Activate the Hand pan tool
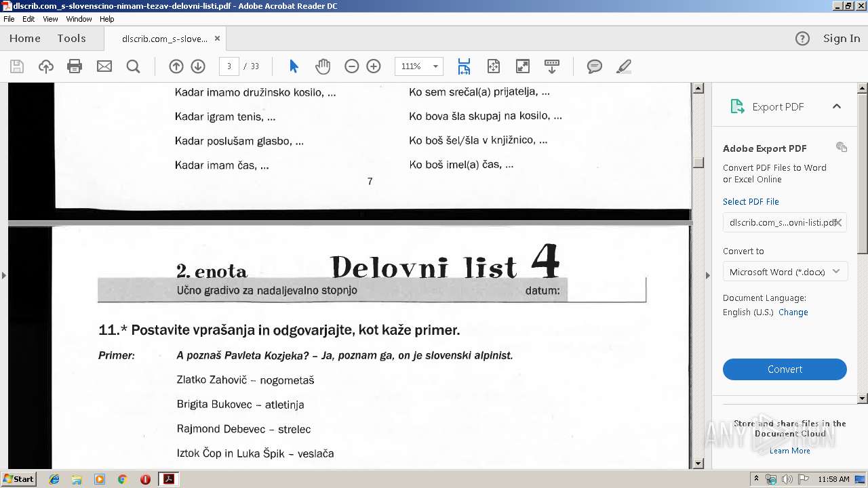The image size is (868, 488). click(323, 66)
